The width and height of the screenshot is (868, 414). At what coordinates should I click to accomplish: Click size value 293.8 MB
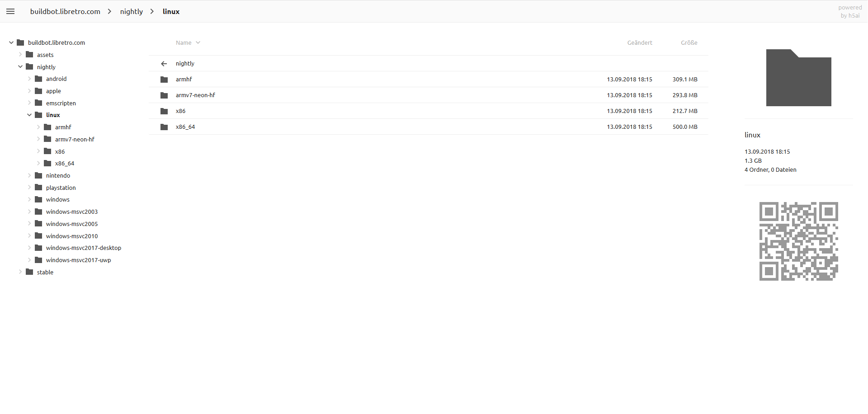point(685,95)
